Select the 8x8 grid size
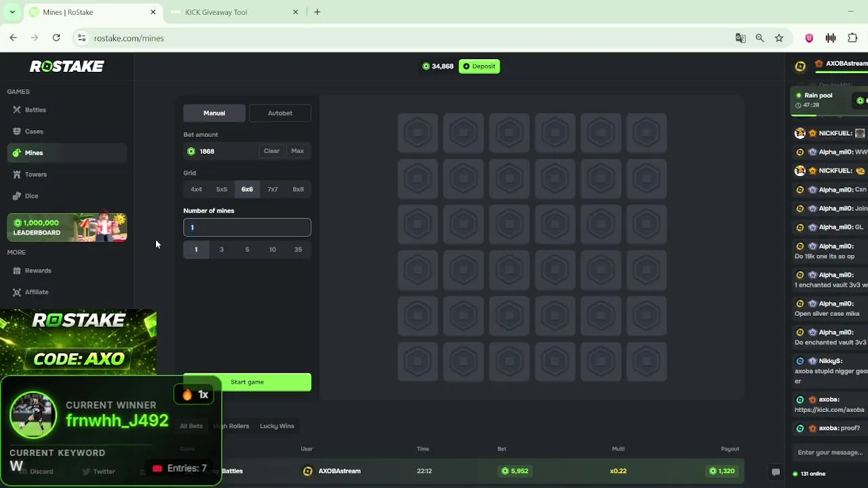 298,189
